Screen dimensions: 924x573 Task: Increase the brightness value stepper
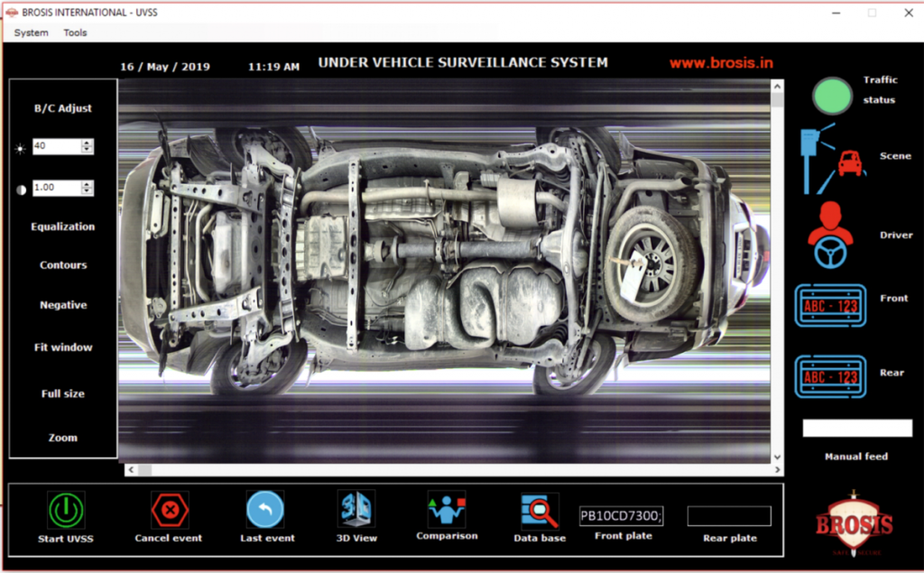[88, 142]
